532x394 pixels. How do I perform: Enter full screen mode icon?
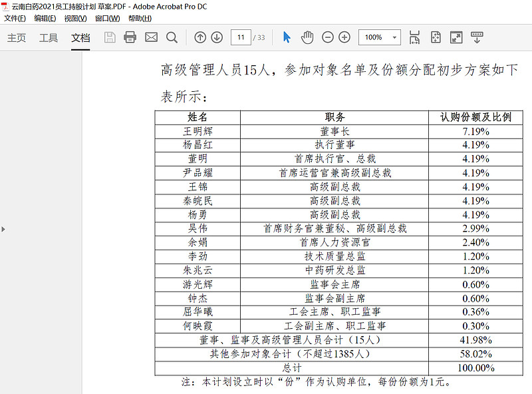coord(456,37)
